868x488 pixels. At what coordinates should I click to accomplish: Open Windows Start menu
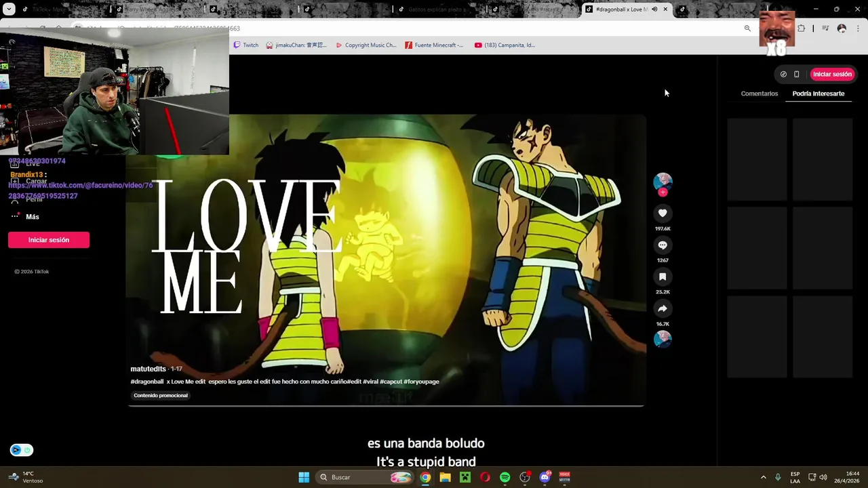tap(304, 477)
